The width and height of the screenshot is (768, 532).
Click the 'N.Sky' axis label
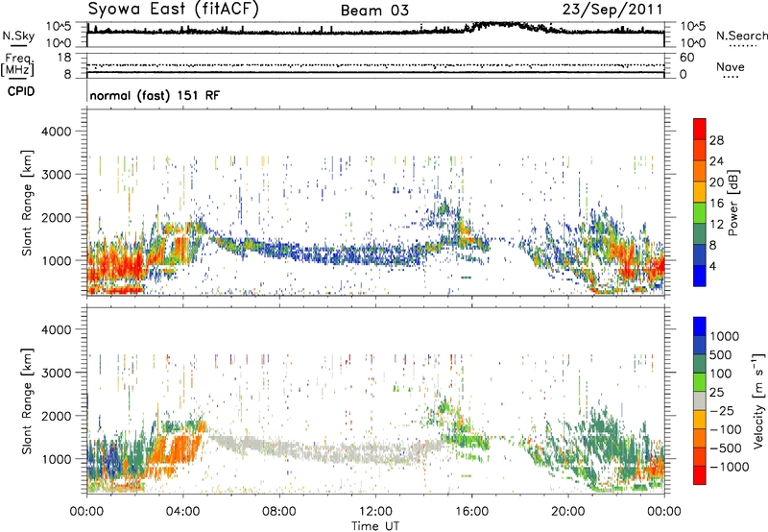pos(18,36)
